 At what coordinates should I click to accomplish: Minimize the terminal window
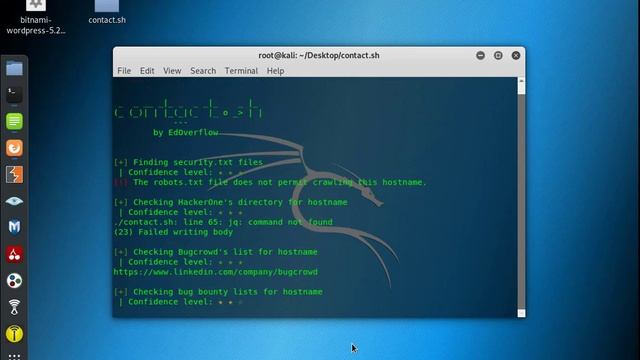[480, 55]
